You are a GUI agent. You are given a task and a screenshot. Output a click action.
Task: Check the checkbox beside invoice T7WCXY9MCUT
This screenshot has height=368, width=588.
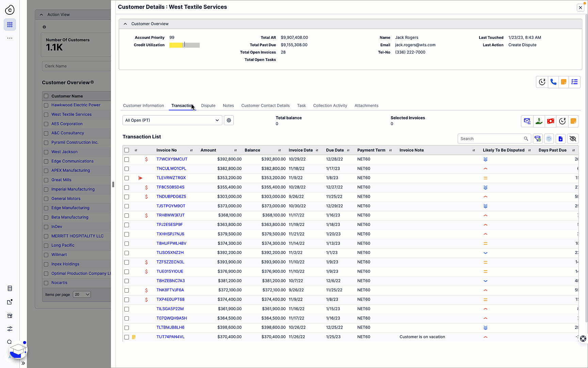[x=127, y=159]
